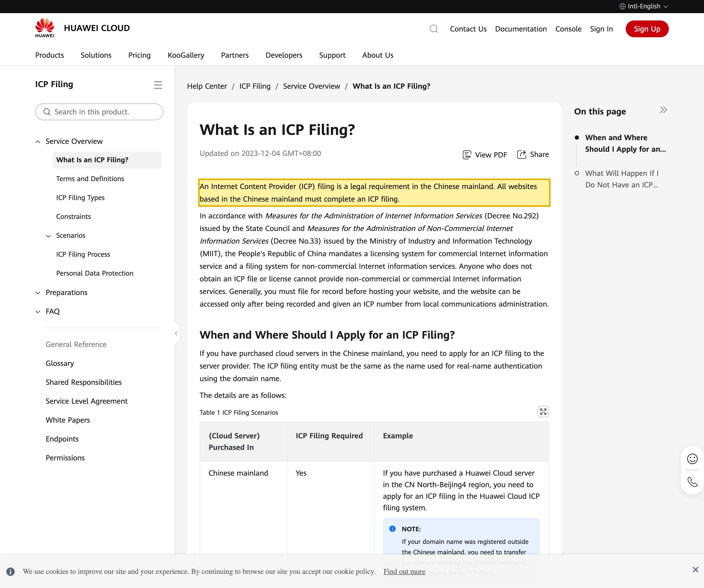Click the Sign Up button
704x588 pixels.
[647, 29]
